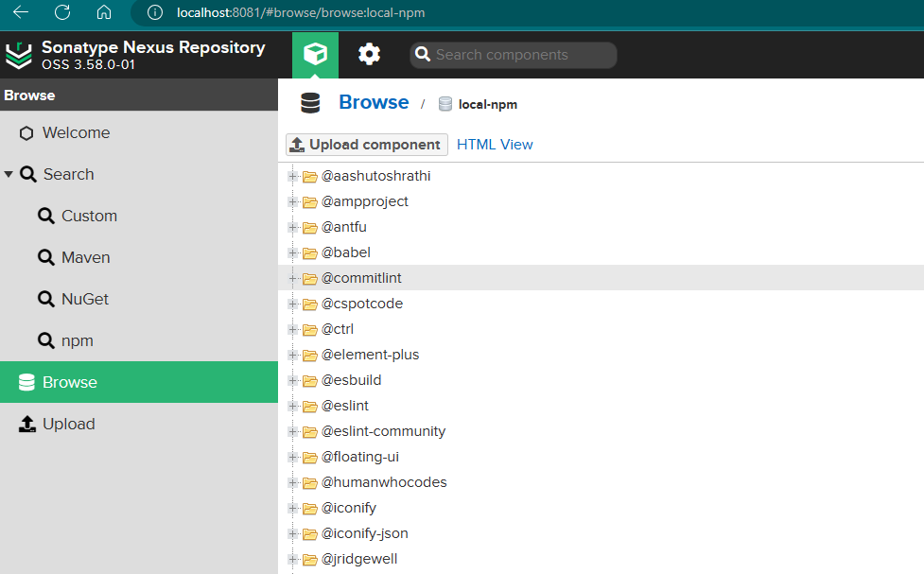Viewport: 924px width, 574px height.
Task: Click the Search components field
Action: click(514, 55)
